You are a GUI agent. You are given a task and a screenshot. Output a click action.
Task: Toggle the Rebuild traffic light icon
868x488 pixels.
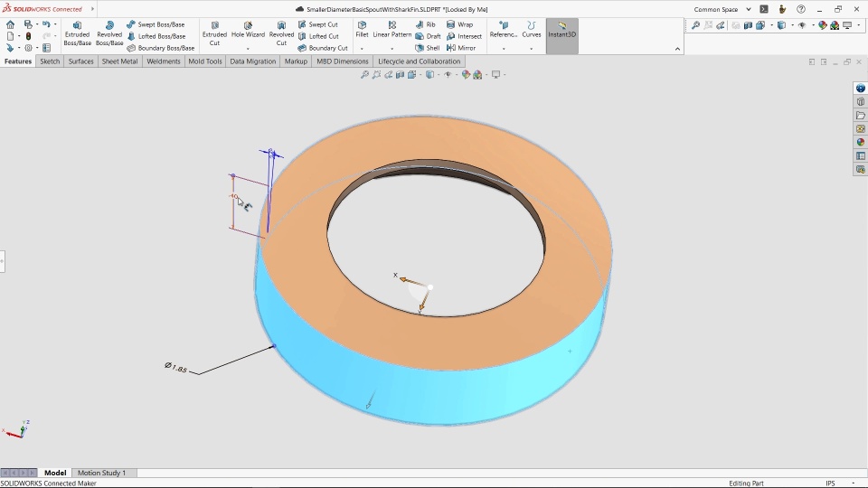28,36
